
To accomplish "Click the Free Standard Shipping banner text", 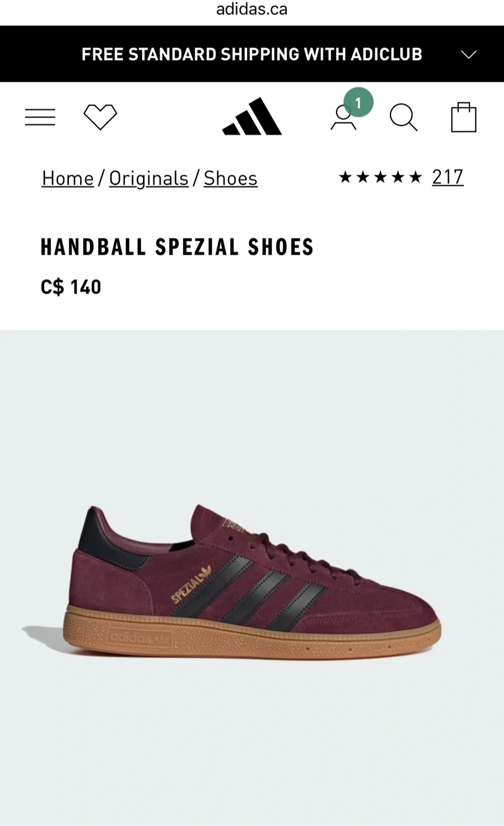I will (252, 54).
